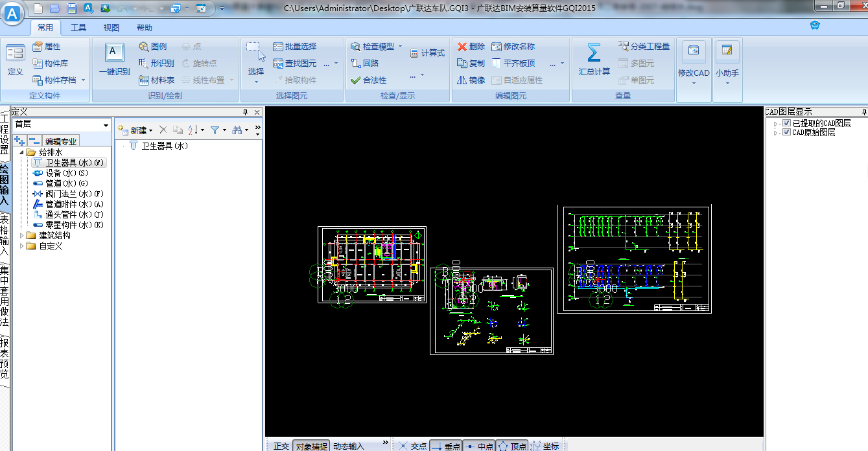Switch to 工具 (Tools) ribbon tab
Image resolution: width=868 pixels, height=451 pixels.
[x=78, y=28]
